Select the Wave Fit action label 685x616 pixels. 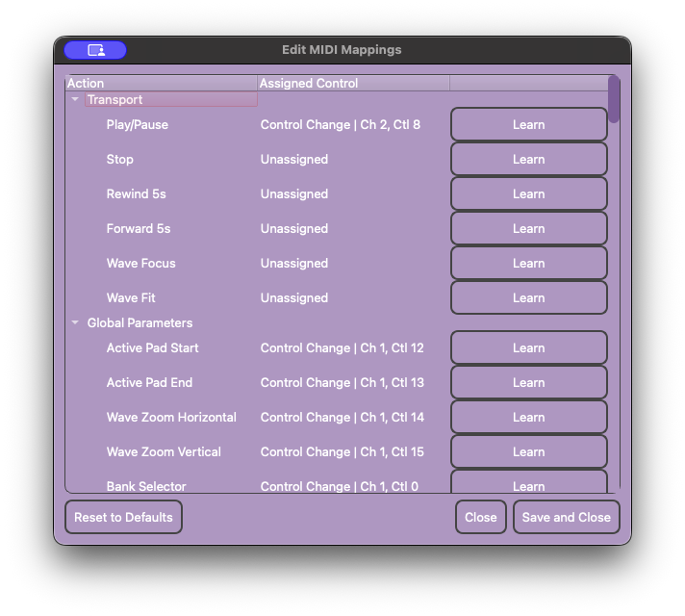(x=131, y=297)
